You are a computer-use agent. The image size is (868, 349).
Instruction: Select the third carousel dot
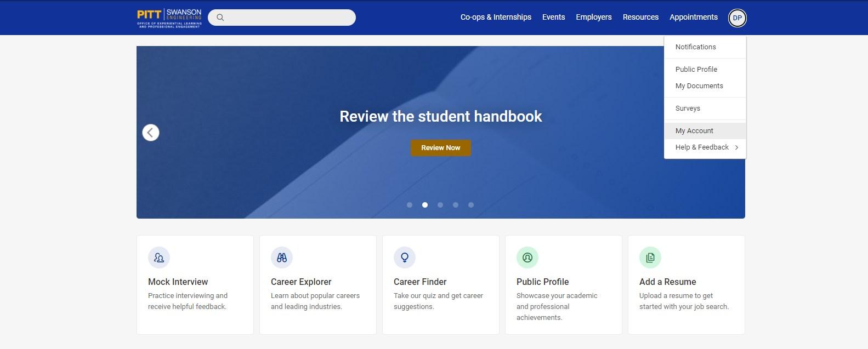440,205
